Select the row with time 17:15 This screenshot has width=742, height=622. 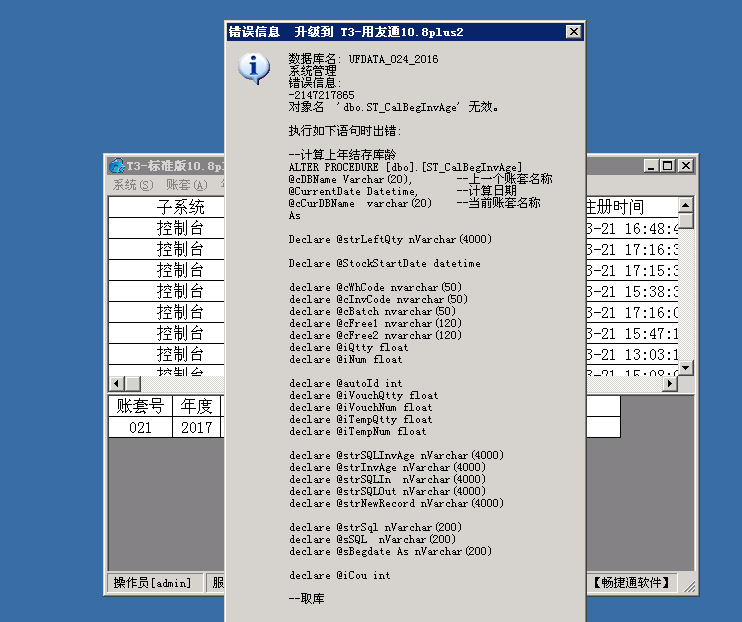point(632,270)
